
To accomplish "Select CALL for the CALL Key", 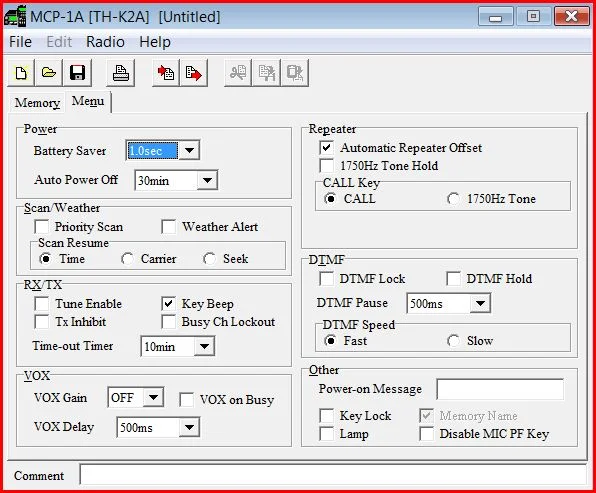I will 330,199.
